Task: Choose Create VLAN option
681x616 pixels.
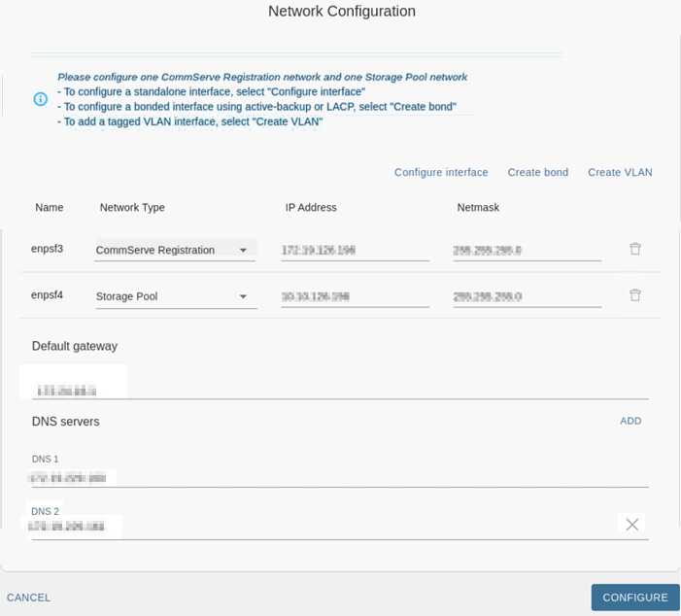Action: pyautogui.click(x=620, y=172)
